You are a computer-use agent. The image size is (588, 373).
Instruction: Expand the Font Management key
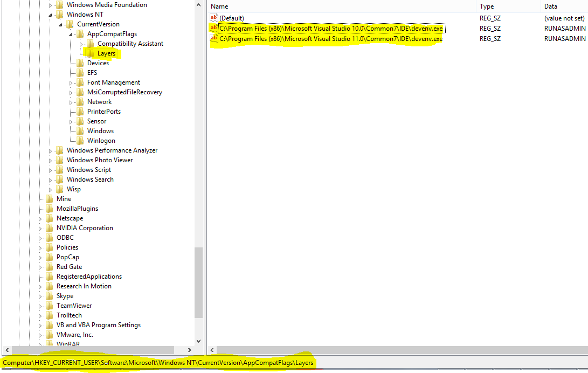point(71,82)
